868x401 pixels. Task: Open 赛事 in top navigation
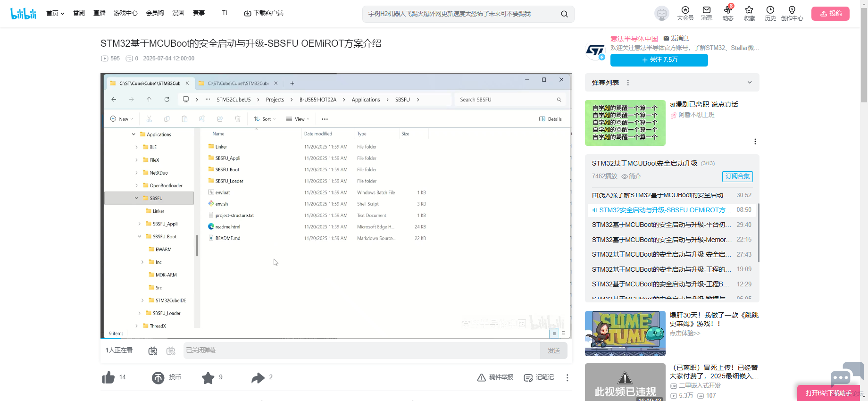(x=199, y=13)
